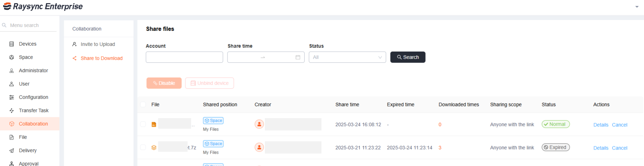Click expired time 2025-03-24 11:23:14
Viewport: 644px width, 166px height.
tap(410, 148)
